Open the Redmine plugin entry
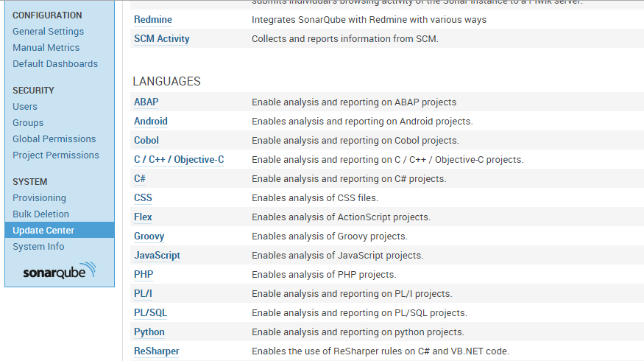This screenshot has height=361, width=644. (x=153, y=20)
